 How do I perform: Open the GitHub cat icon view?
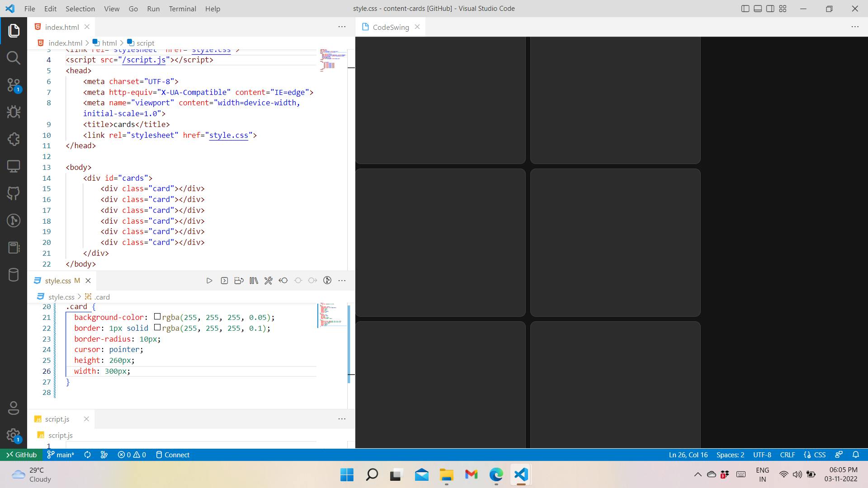click(x=14, y=193)
